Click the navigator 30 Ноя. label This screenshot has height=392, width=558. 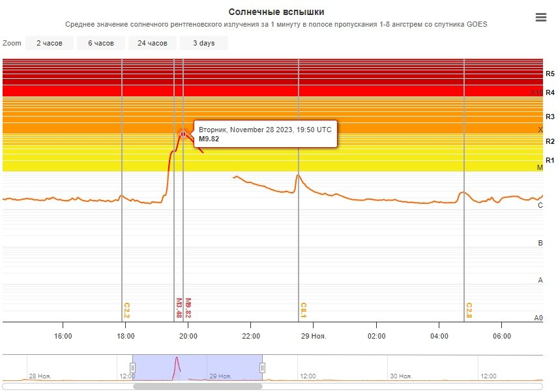(401, 376)
